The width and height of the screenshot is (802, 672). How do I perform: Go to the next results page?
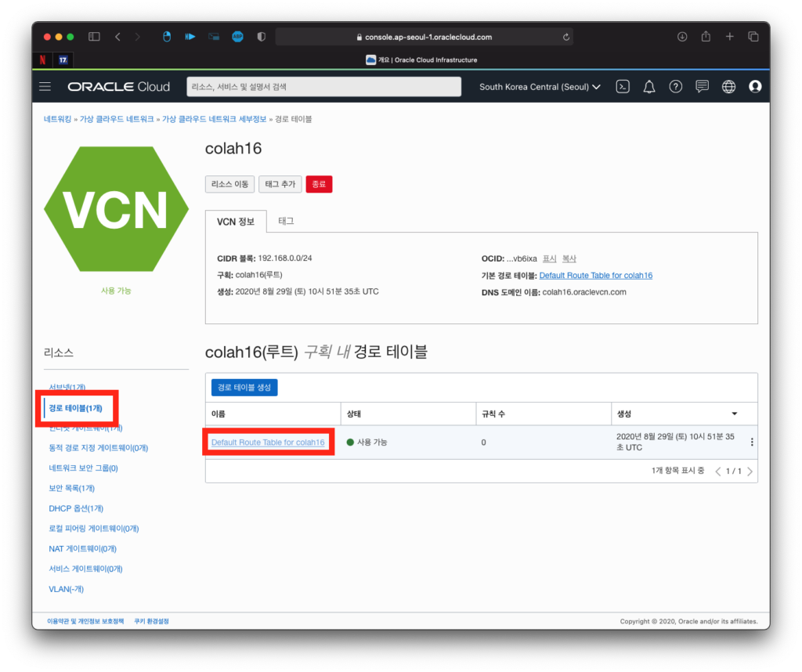click(750, 471)
